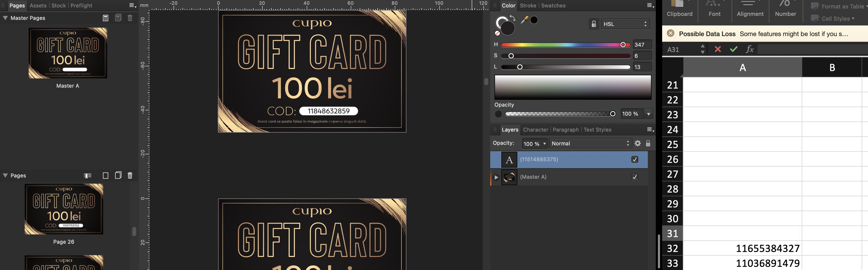Click Duplicate Pages icon in Pages section

[x=118, y=175]
